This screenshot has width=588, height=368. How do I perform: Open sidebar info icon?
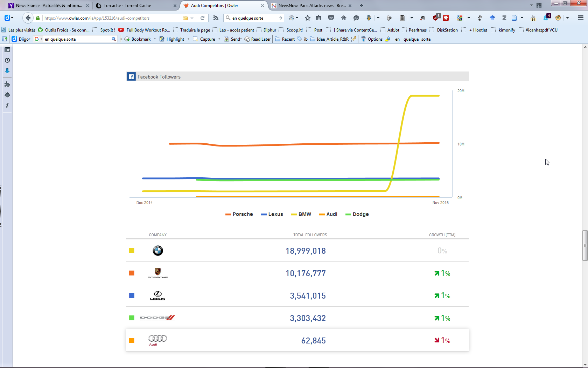(7, 105)
